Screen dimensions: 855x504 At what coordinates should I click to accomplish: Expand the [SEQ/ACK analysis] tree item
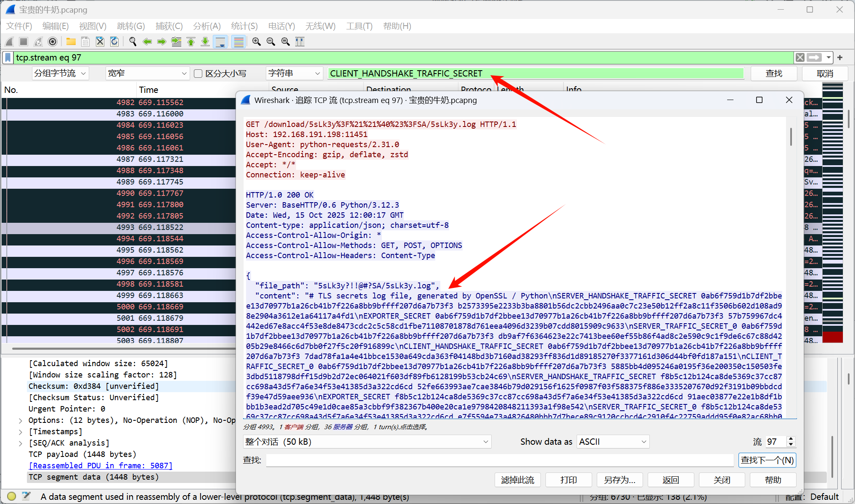[21, 443]
